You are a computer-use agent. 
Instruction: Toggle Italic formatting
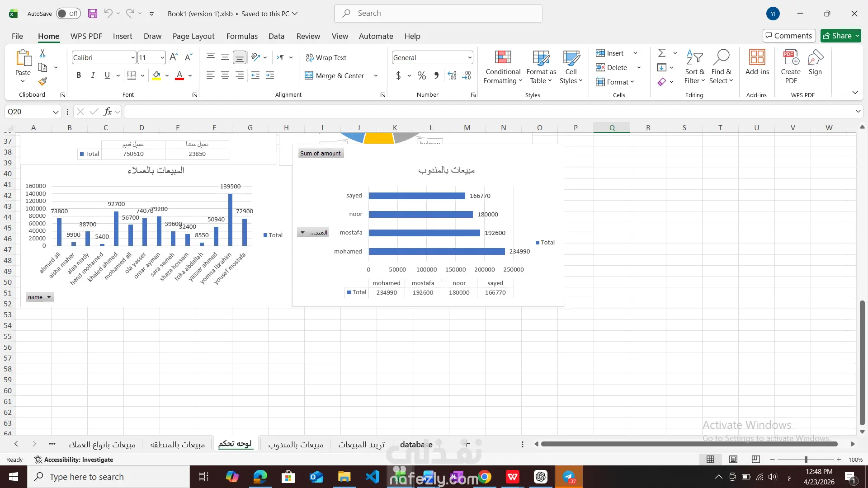click(x=93, y=75)
